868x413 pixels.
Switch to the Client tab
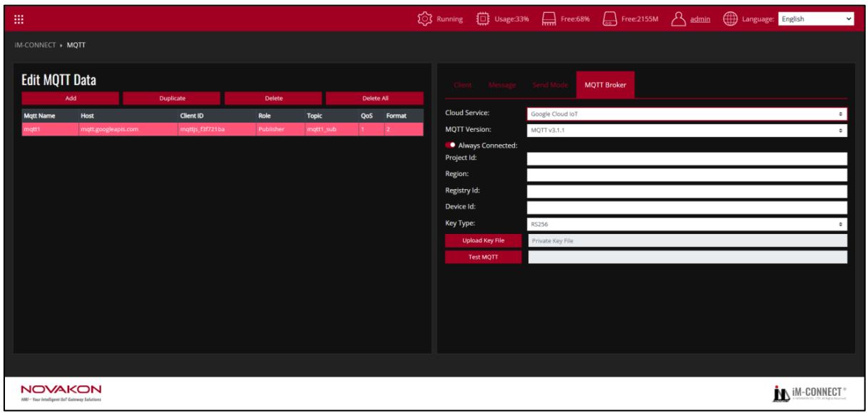pyautogui.click(x=461, y=86)
